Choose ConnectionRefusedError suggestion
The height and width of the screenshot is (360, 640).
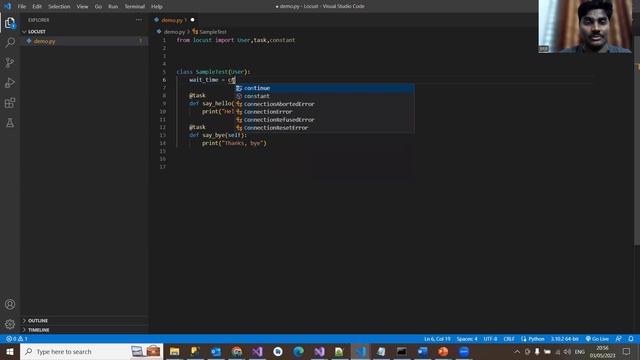coord(324,120)
